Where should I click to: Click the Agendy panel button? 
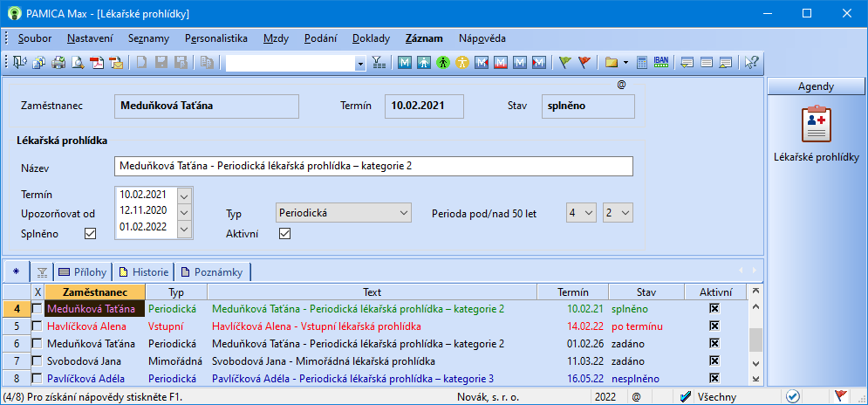pos(816,86)
